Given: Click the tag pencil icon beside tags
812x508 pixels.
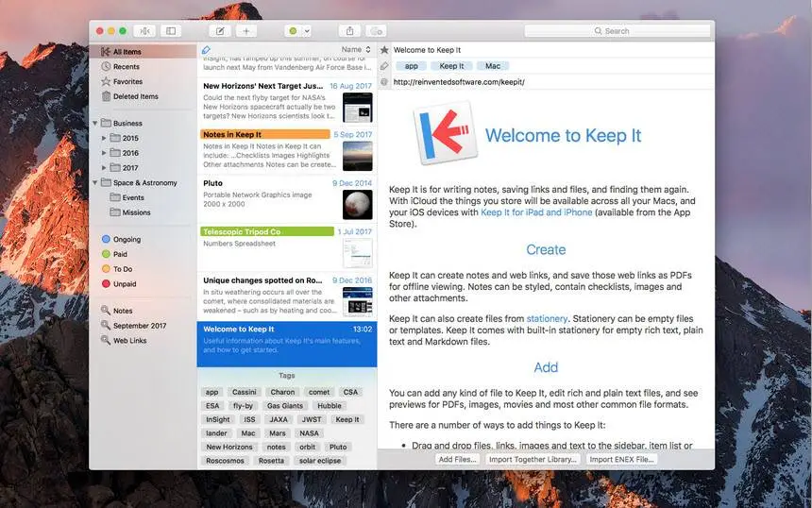Looking at the screenshot, I should point(384,66).
